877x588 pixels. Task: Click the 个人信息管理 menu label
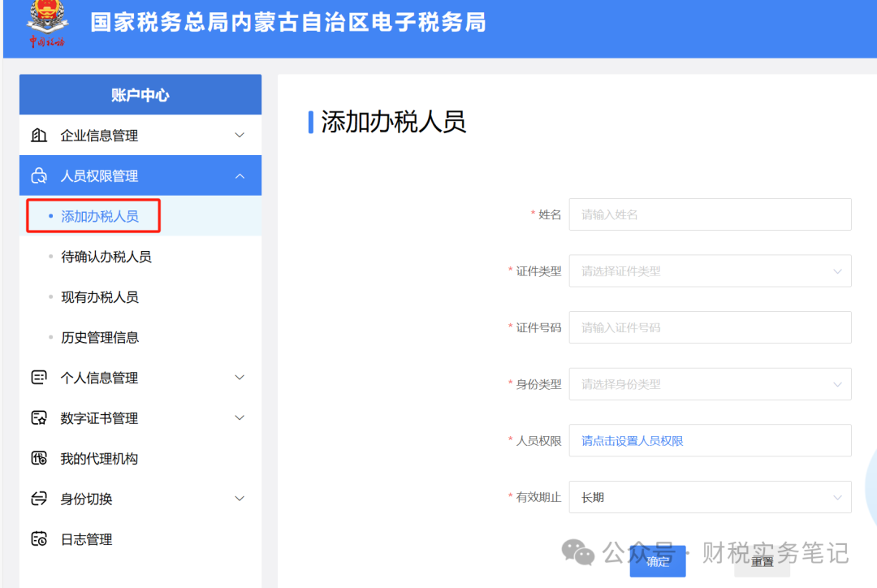[x=99, y=378]
